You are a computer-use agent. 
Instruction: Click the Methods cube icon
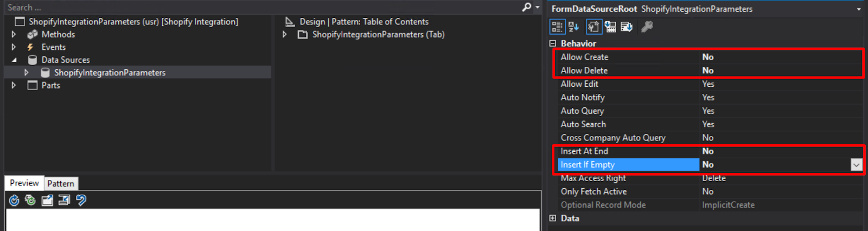(x=33, y=34)
